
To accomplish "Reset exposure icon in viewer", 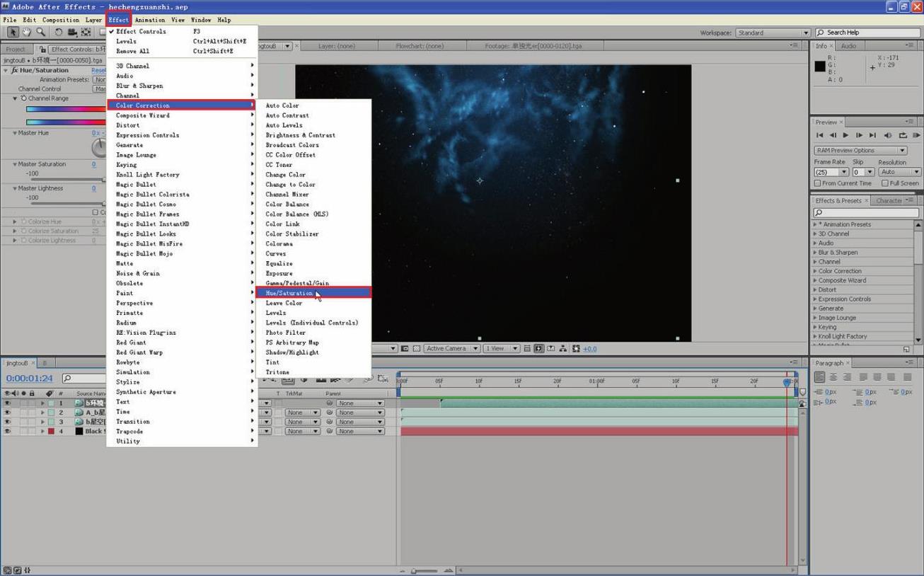I will pos(575,349).
